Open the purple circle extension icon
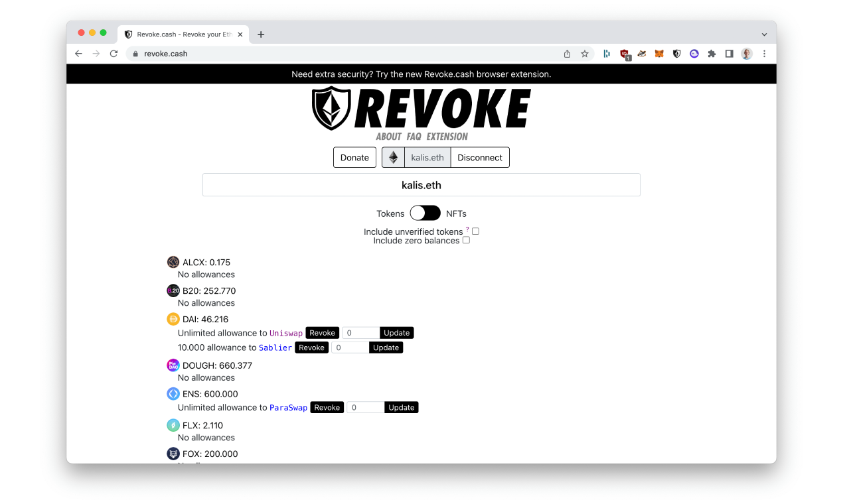Image resolution: width=843 pixels, height=504 pixels. tap(694, 54)
